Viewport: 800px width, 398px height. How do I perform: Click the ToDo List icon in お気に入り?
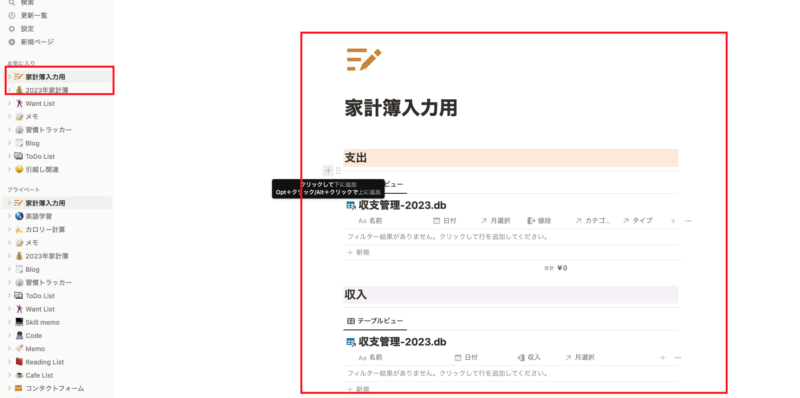(19, 157)
